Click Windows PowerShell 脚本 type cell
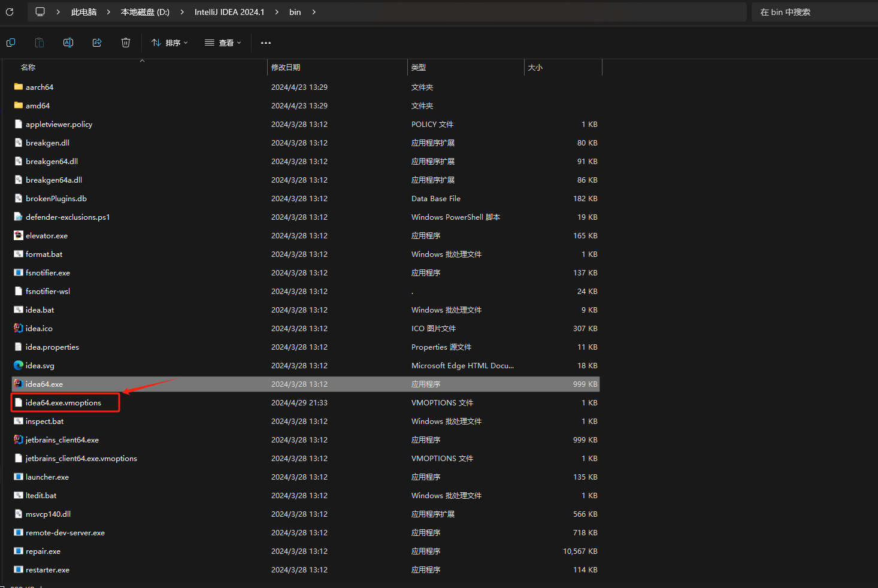The width and height of the screenshot is (878, 588). point(456,217)
